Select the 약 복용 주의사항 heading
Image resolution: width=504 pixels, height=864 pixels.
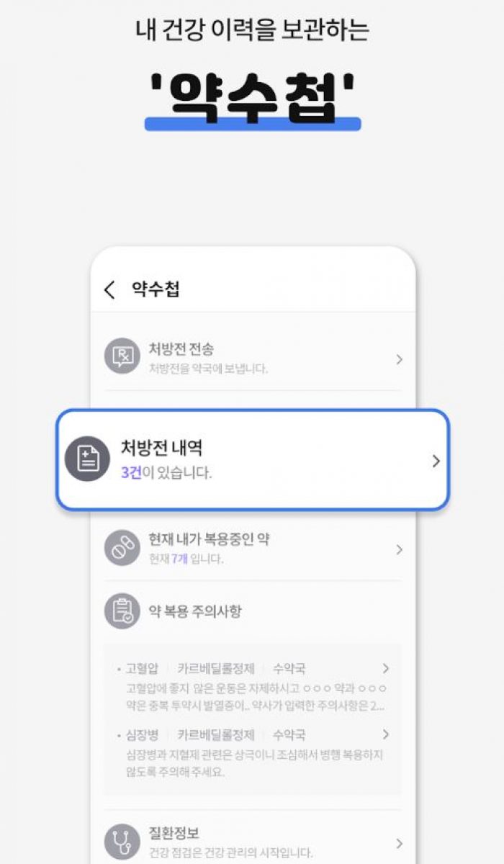tap(195, 611)
